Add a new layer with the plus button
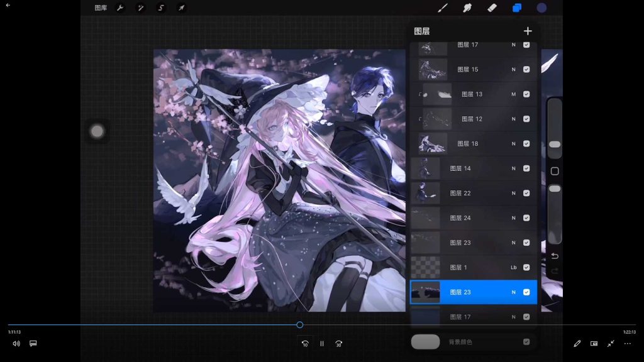Image resolution: width=644 pixels, height=362 pixels. [x=528, y=30]
